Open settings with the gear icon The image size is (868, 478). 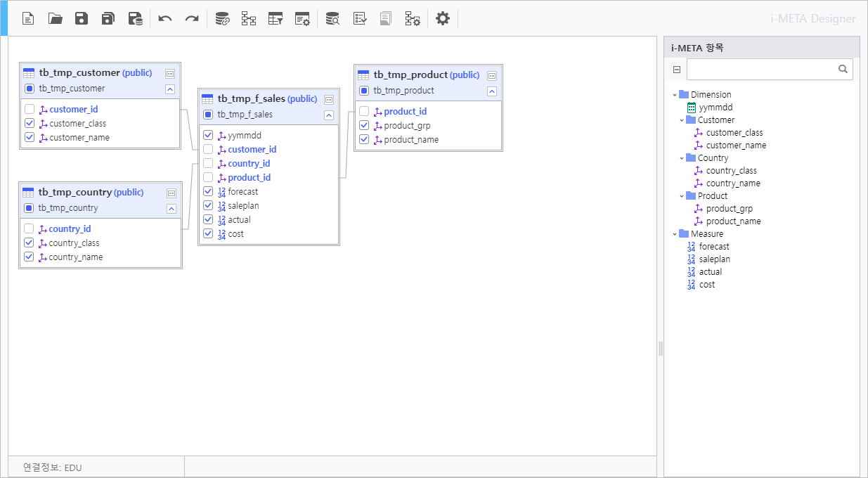click(443, 18)
